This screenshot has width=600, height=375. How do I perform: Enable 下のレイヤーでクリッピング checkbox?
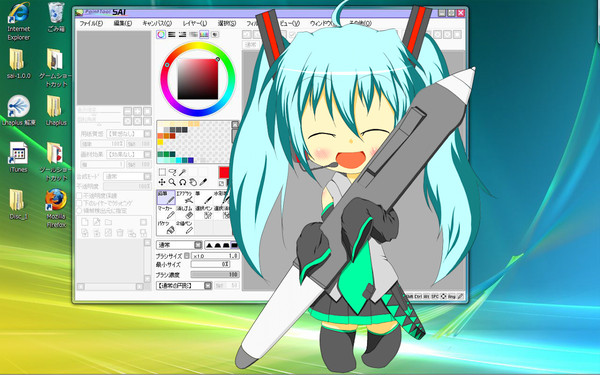80,203
